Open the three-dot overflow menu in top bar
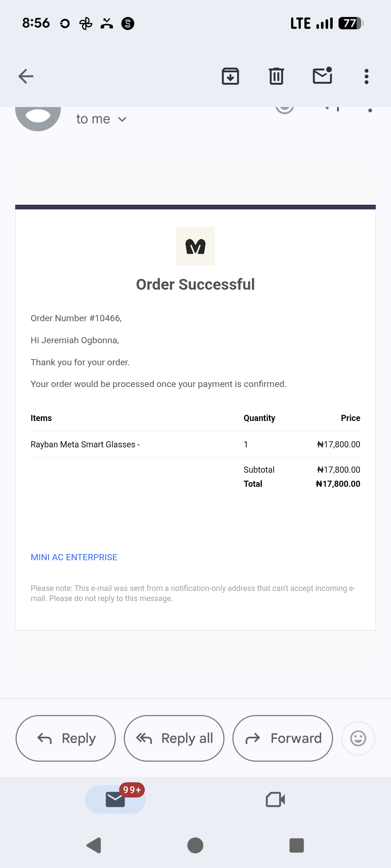Screen dimensions: 391x868 (366, 76)
